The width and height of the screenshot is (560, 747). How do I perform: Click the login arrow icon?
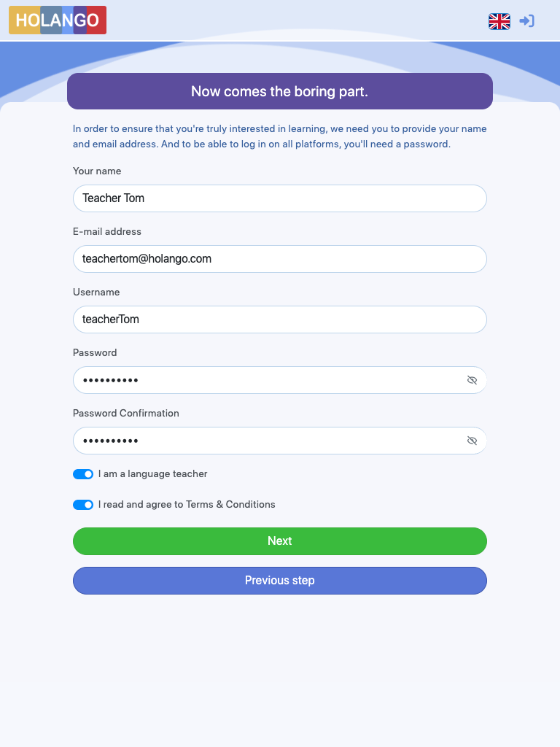click(x=526, y=21)
